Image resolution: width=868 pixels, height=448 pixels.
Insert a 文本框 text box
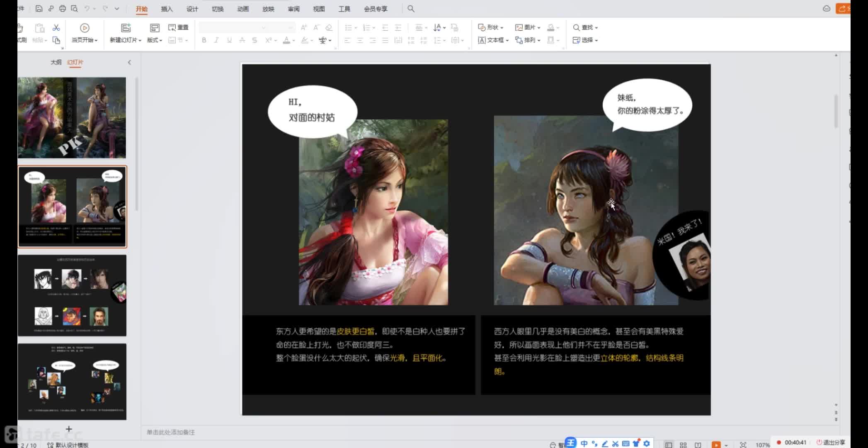pos(493,40)
